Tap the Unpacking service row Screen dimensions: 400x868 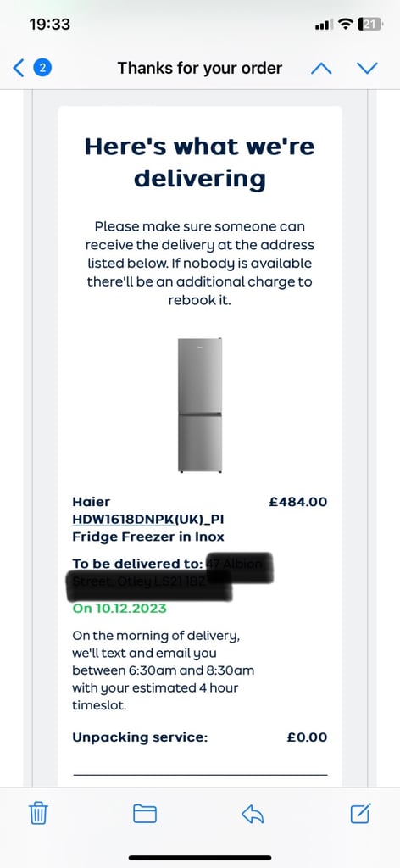pyautogui.click(x=200, y=737)
